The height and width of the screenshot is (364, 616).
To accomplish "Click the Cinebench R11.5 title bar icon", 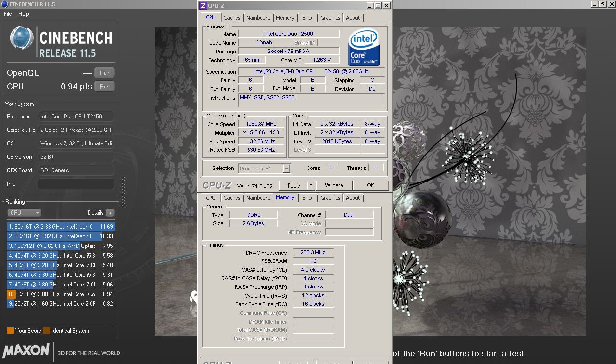I will pos(5,4).
